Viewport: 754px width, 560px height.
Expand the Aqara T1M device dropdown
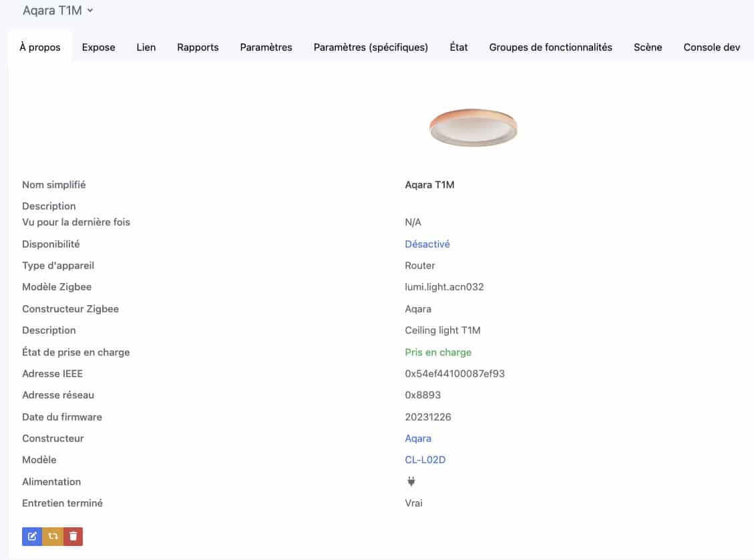[57, 11]
